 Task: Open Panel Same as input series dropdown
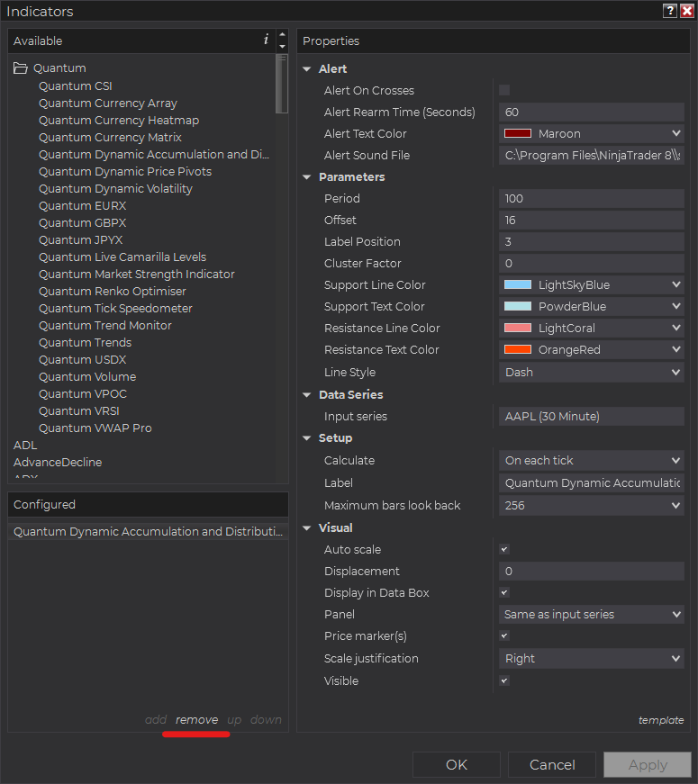pyautogui.click(x=592, y=614)
